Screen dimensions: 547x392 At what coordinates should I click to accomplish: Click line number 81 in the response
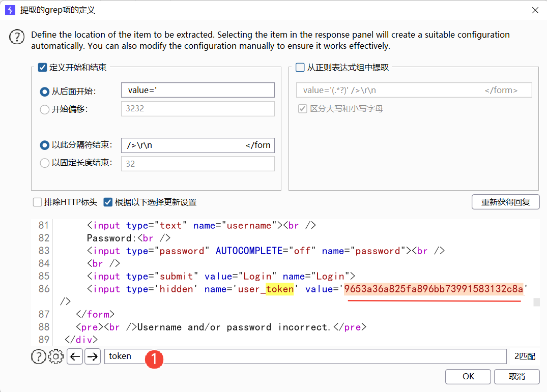[x=44, y=225]
